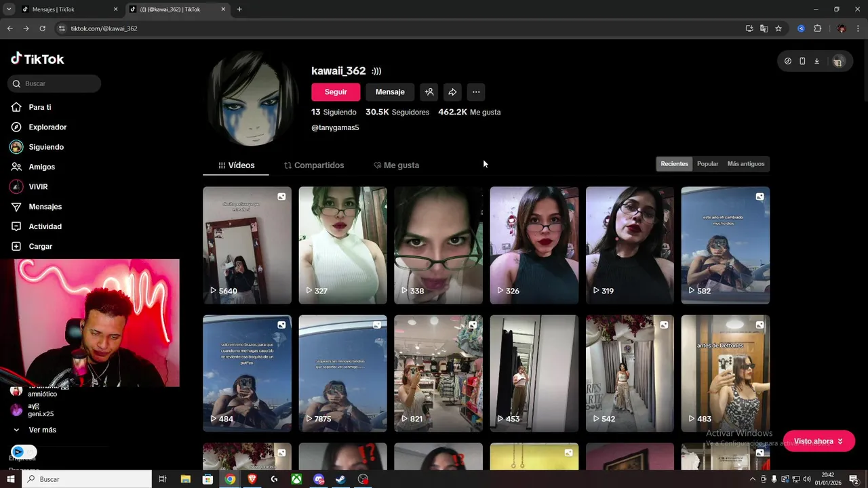868x488 pixels.
Task: Click the phone app icon in top-right pill
Action: [802, 61]
